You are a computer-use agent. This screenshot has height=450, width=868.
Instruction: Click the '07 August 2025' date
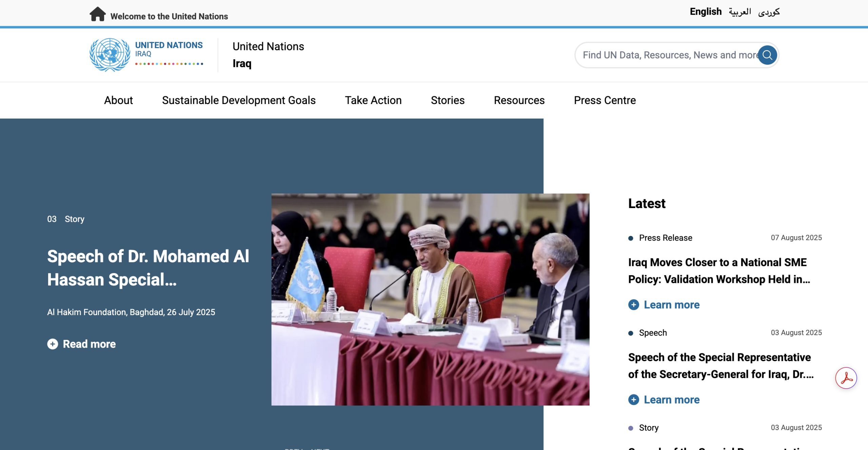pyautogui.click(x=796, y=238)
